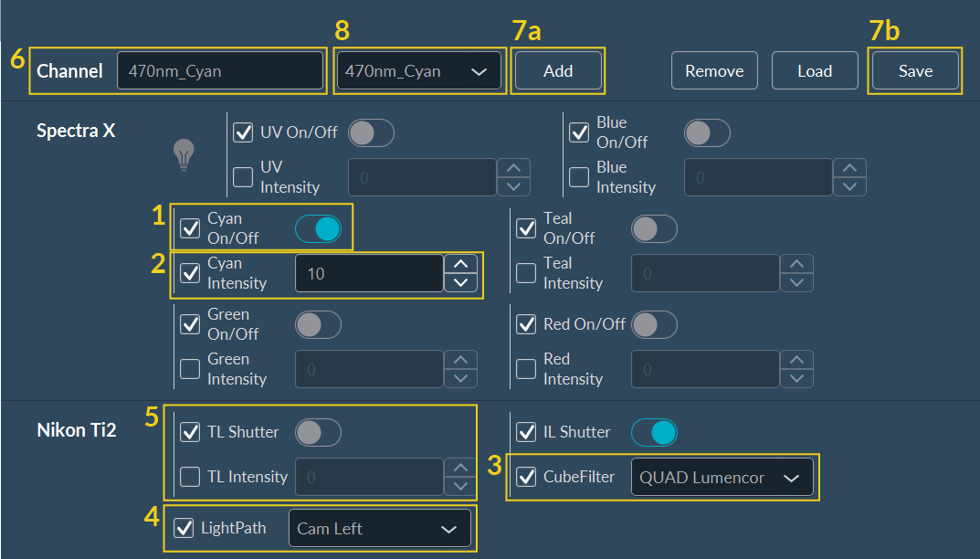Viewport: 980px width, 559px height.
Task: Uncheck the Blue On/Off checkbox
Action: click(579, 132)
